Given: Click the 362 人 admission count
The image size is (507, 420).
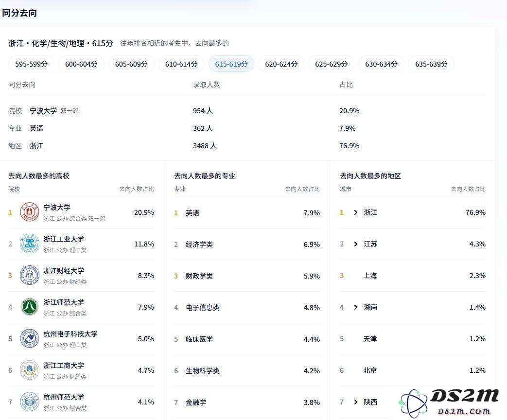Looking at the screenshot, I should (x=203, y=128).
